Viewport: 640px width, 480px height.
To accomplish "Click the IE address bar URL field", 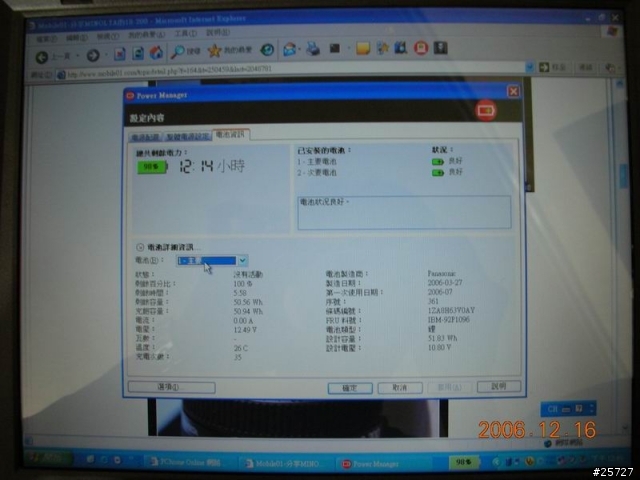I will [x=294, y=71].
